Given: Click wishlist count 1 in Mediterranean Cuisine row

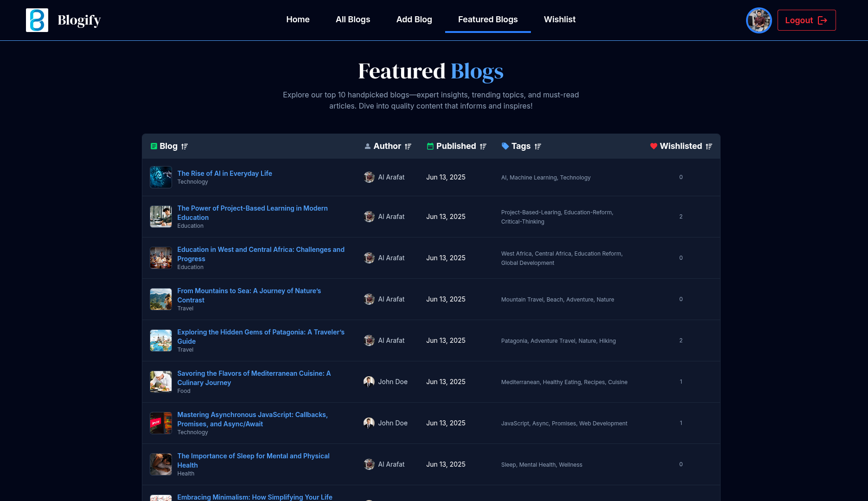Looking at the screenshot, I should [681, 382].
